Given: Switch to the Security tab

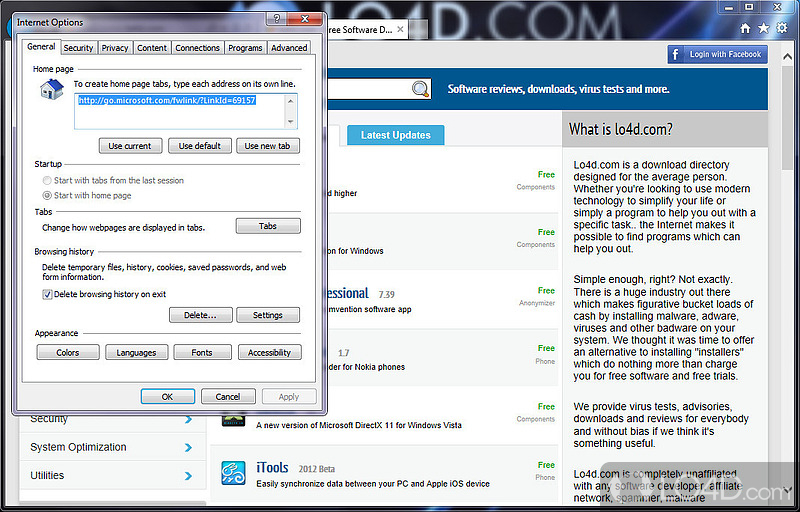Looking at the screenshot, I should coord(78,48).
